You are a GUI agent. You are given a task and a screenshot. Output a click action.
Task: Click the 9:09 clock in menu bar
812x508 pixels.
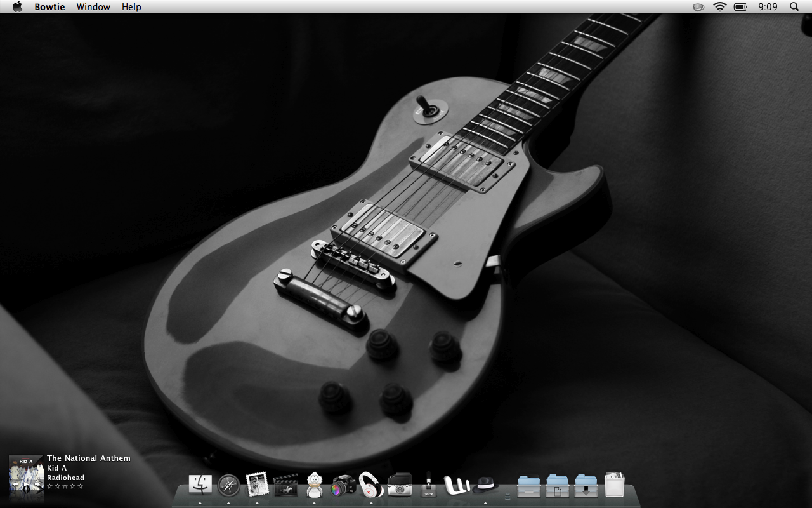(x=768, y=6)
